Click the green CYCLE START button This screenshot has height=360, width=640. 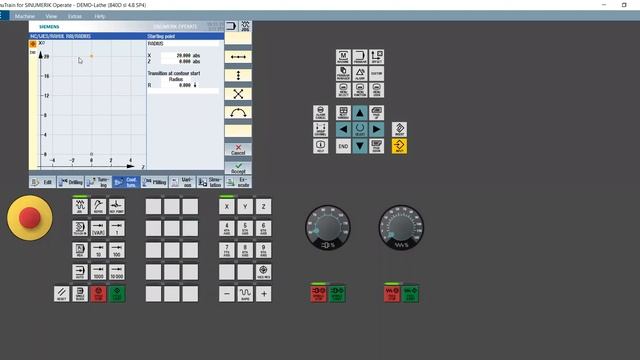point(117,294)
